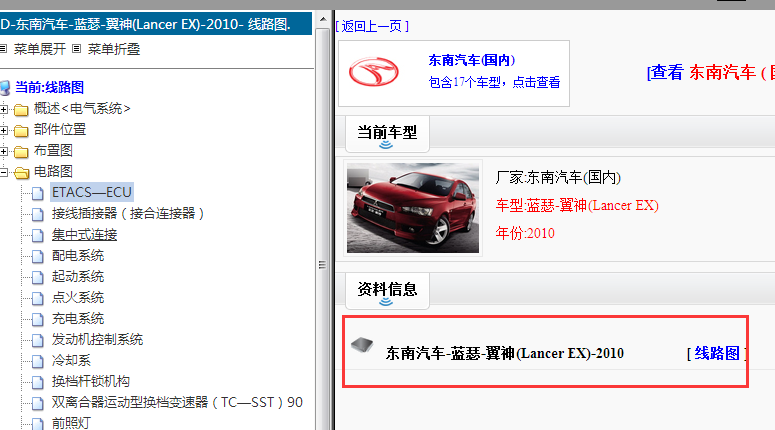
Task: Click the red 东南汽车 brand logo
Action: pos(374,72)
